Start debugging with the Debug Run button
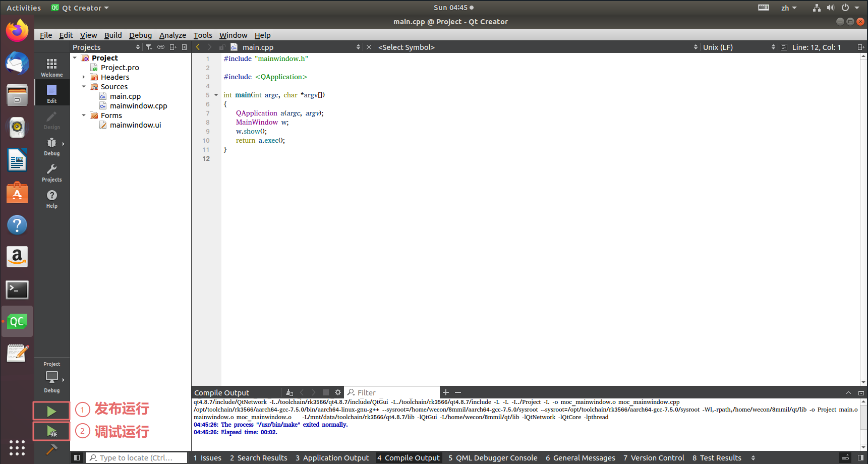 point(51,431)
